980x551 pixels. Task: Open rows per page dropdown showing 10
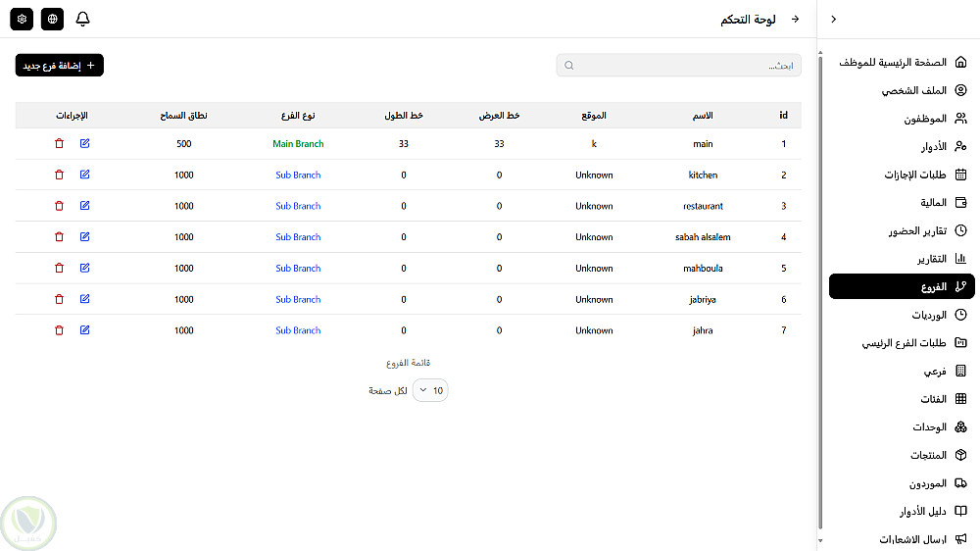(x=430, y=390)
